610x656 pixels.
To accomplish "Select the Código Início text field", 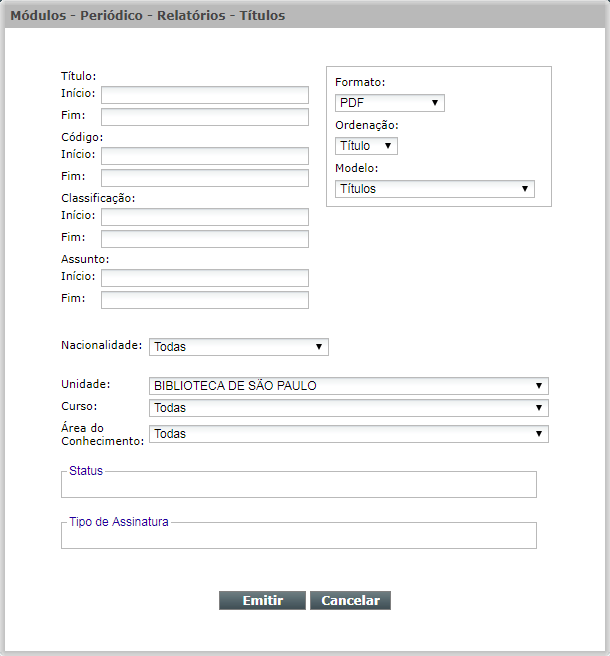I will click(x=205, y=156).
